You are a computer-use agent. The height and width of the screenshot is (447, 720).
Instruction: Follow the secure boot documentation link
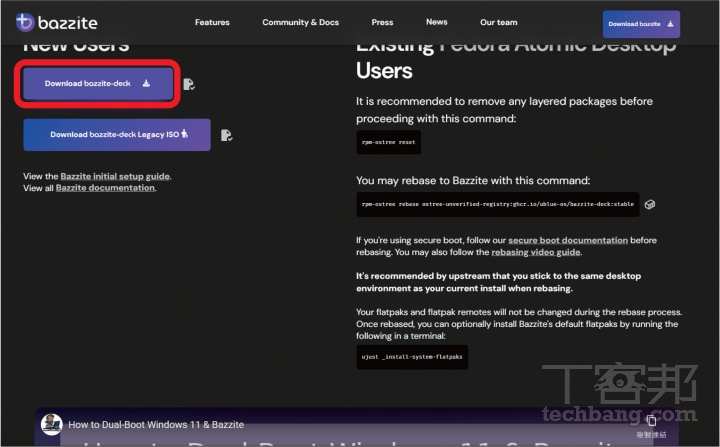[x=568, y=240]
